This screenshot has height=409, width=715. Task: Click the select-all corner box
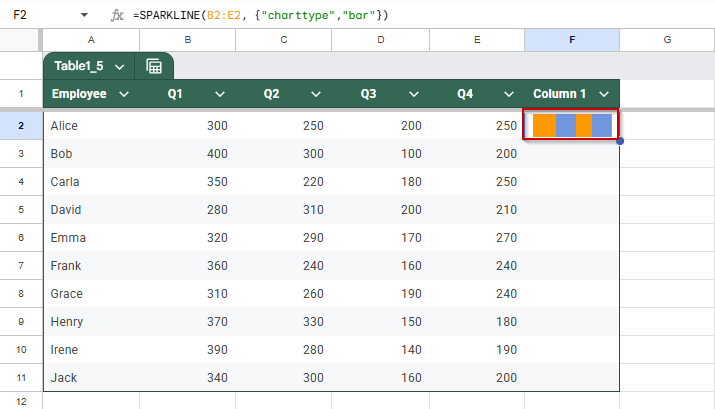[x=19, y=40]
